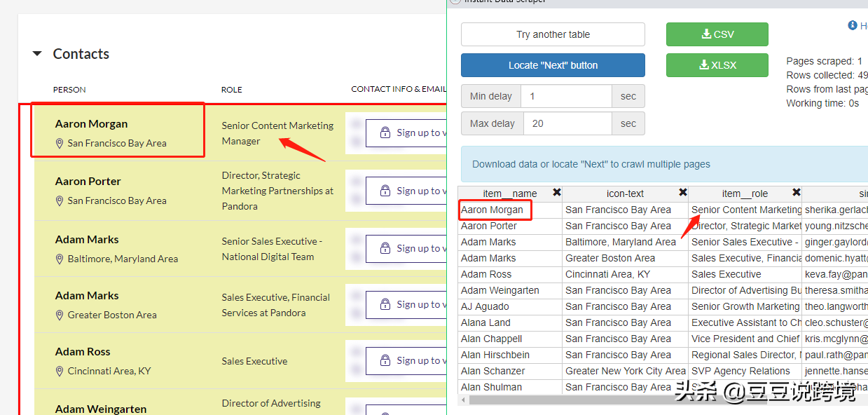Screen dimensions: 868x415
Task: Click Sign up button in Adam Marks Boston row
Action: pyautogui.click(x=406, y=304)
